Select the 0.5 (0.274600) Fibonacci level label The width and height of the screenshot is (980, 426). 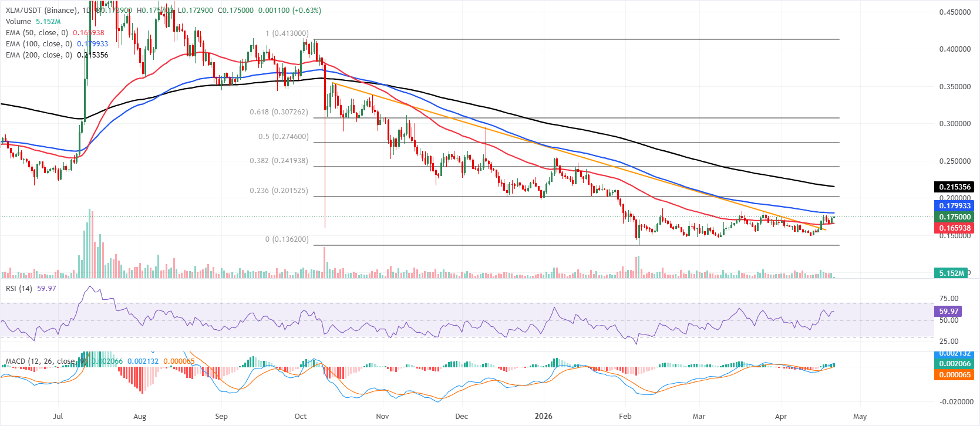(x=283, y=137)
